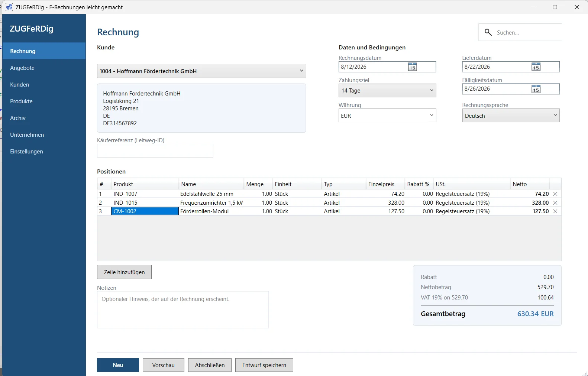The image size is (588, 376).
Task: Click Einzelpreis 74.20 cell
Action: (x=385, y=194)
